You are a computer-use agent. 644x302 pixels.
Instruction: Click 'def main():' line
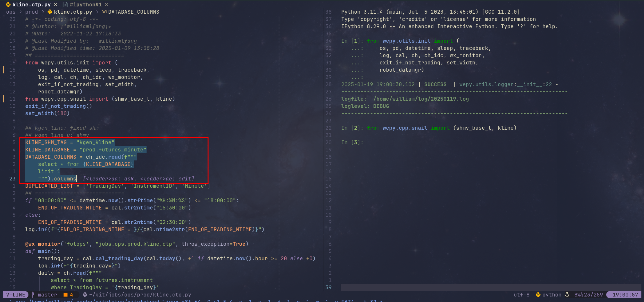[x=43, y=251]
